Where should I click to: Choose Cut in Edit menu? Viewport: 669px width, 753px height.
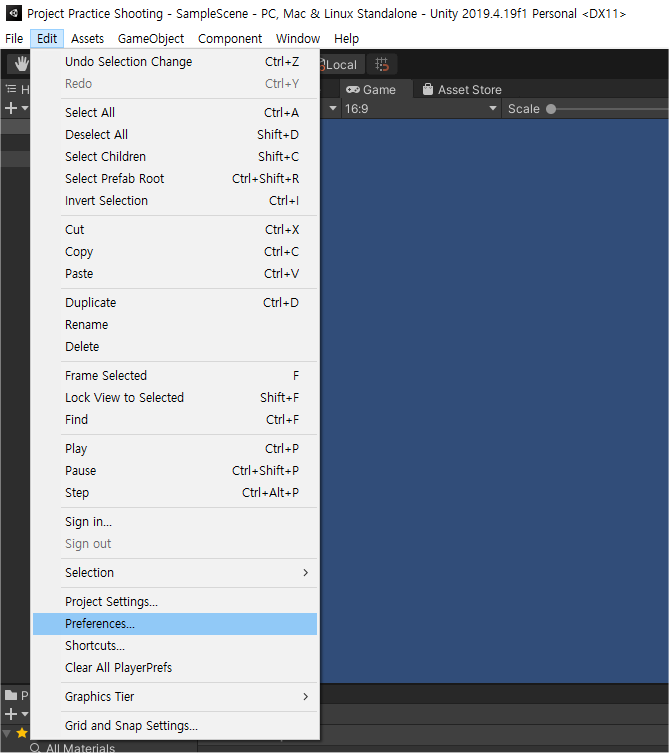coord(175,230)
